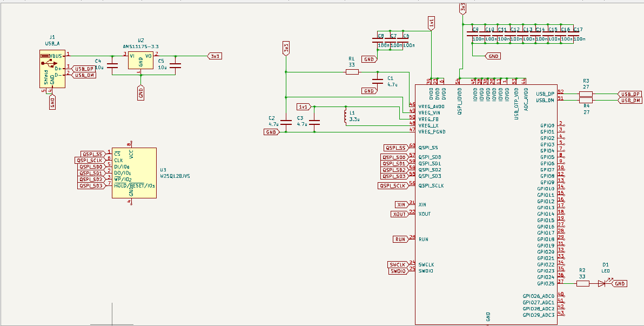Image resolution: width=644 pixels, height=326 pixels.
Task: Click the QSPI_SCLK label near U3
Action: [90, 160]
